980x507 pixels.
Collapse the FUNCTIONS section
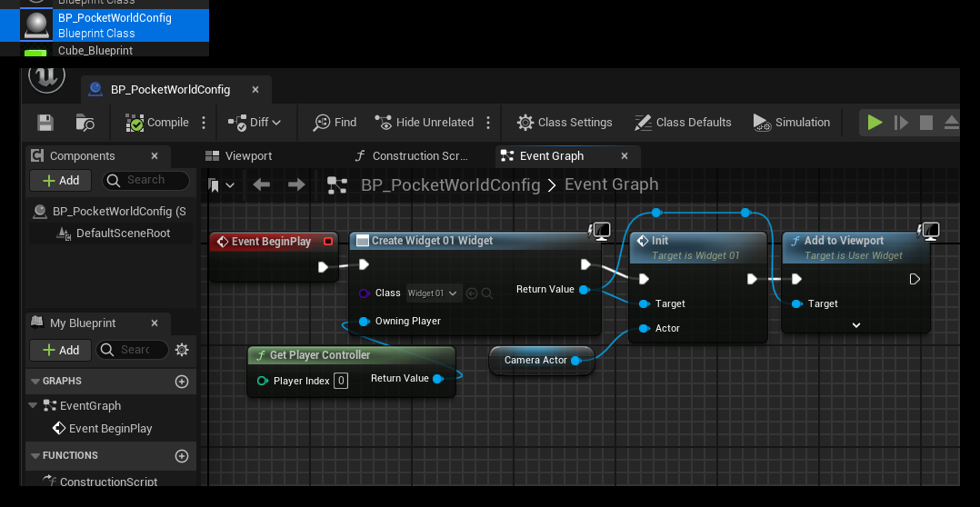point(34,456)
